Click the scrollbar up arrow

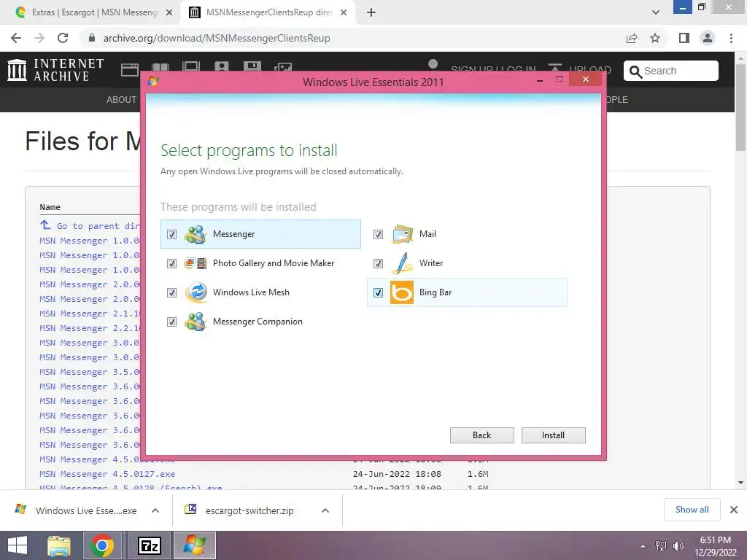[x=741, y=57]
